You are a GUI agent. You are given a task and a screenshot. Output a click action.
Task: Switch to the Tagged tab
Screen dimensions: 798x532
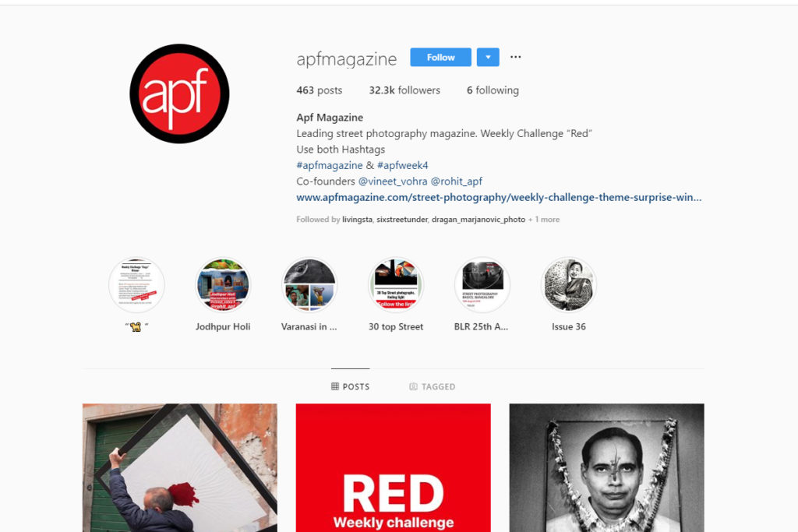[x=432, y=386]
